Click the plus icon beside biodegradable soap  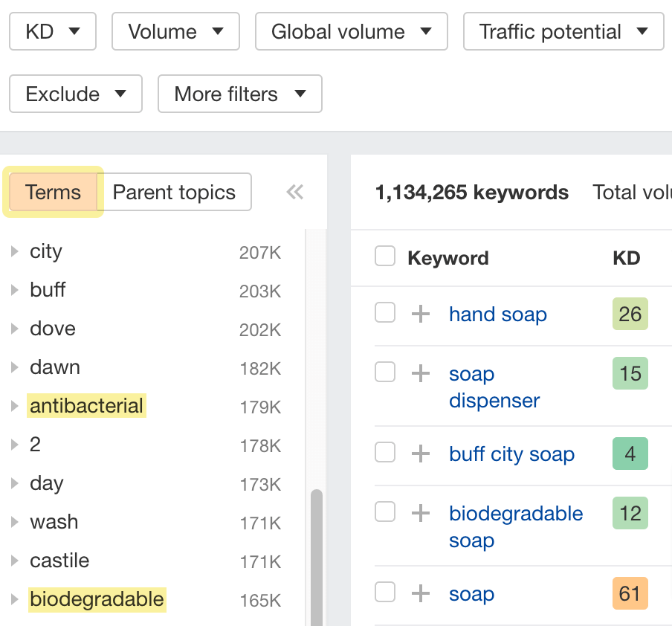(x=421, y=513)
